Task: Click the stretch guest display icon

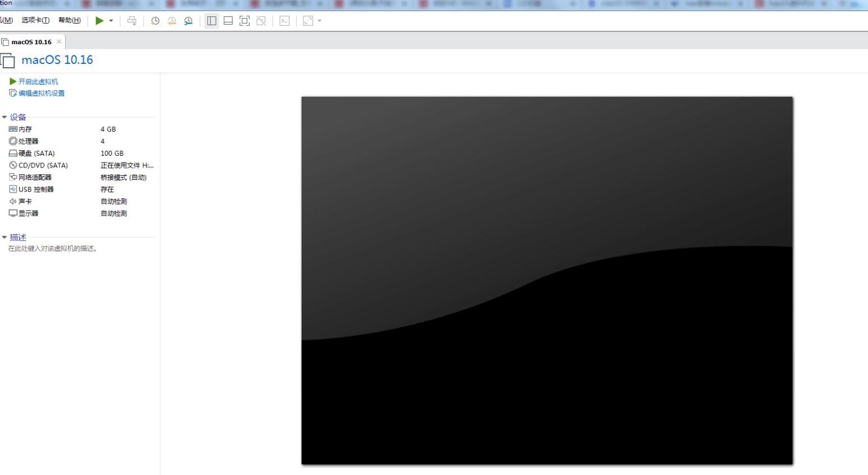Action: coord(308,21)
